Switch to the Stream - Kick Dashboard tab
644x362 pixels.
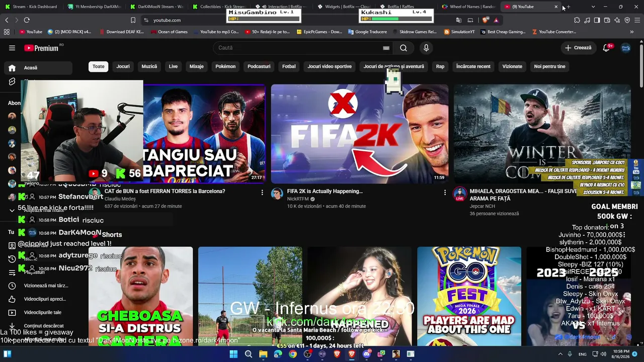coord(31,7)
